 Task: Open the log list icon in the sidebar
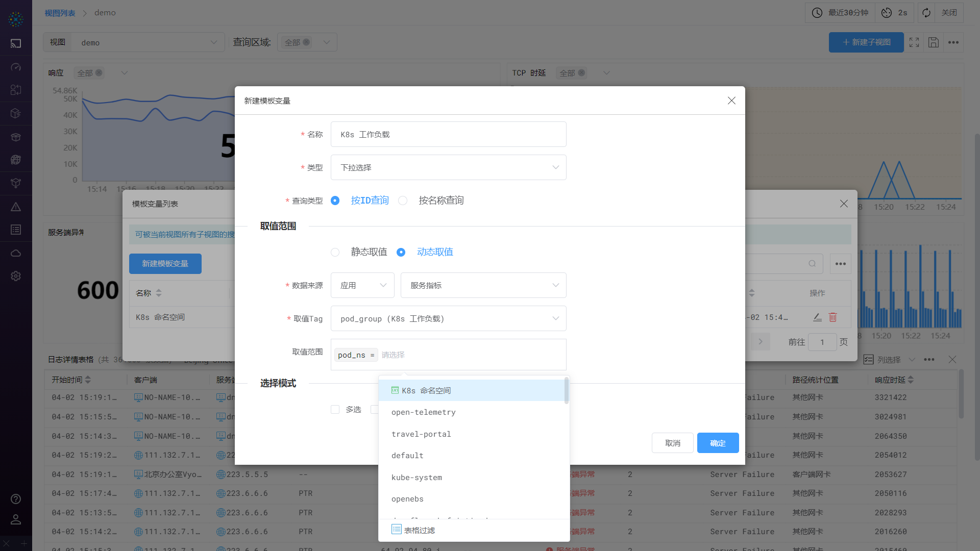(x=16, y=229)
